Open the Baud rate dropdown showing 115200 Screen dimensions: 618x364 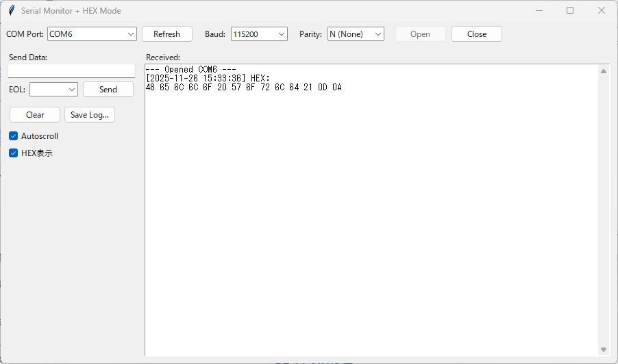pyautogui.click(x=281, y=34)
